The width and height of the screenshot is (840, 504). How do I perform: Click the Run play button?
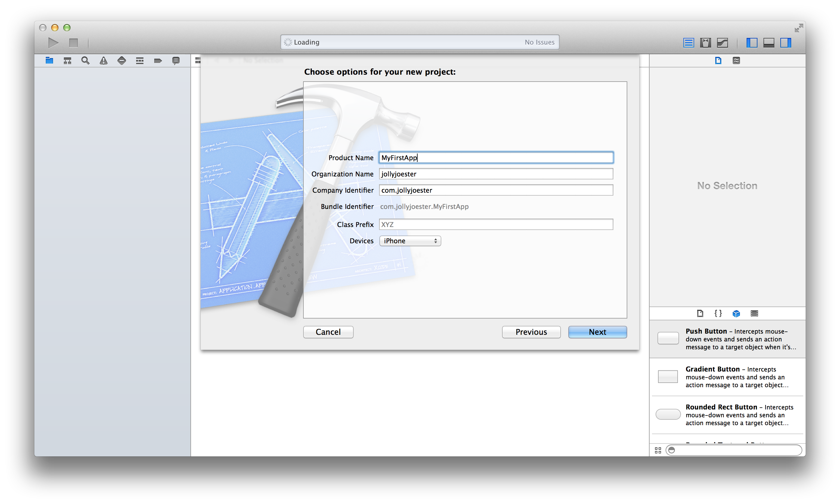click(53, 43)
